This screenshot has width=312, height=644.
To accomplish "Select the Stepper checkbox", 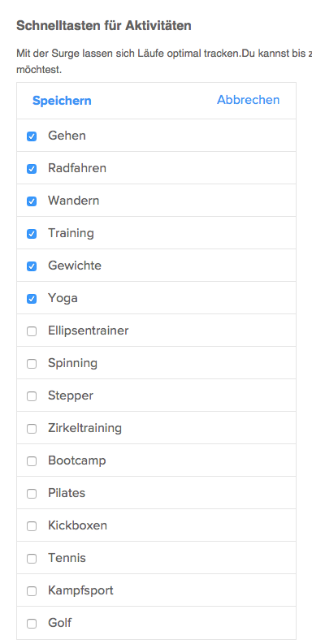I will 32,396.
